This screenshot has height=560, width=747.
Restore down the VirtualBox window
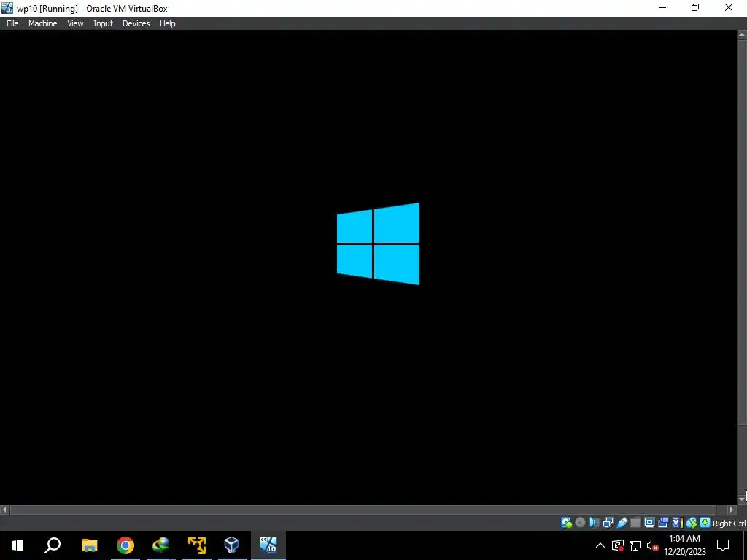(695, 7)
